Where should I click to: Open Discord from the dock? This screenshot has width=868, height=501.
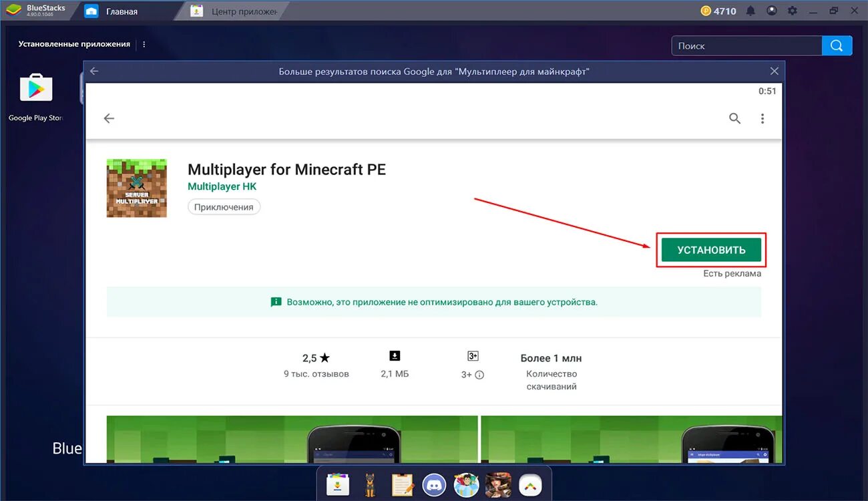click(x=434, y=484)
